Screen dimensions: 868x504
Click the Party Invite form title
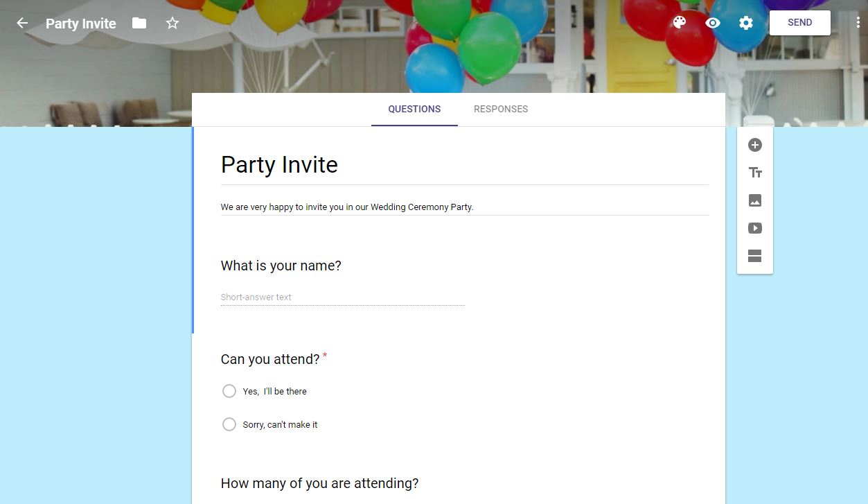279,165
